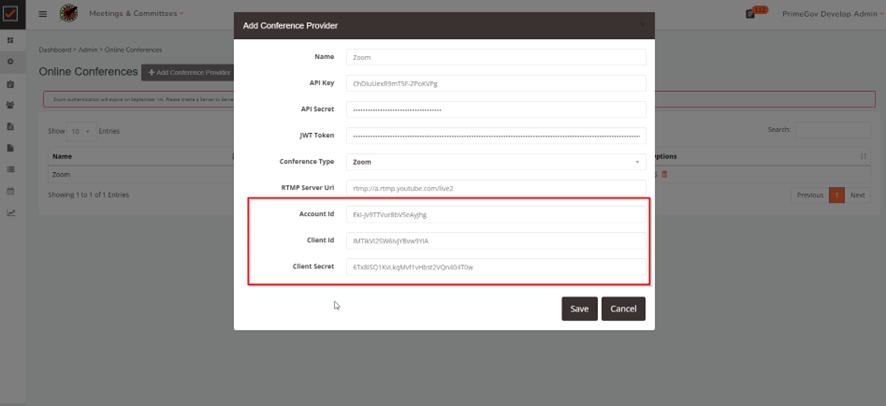Click into the API Key field
Screen dimensions: 886x406
click(x=496, y=84)
